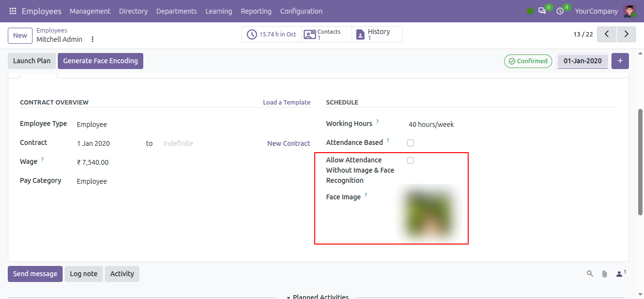
Task: Open three-dot actions menu beside Mitchell Admin
Action: click(x=93, y=39)
